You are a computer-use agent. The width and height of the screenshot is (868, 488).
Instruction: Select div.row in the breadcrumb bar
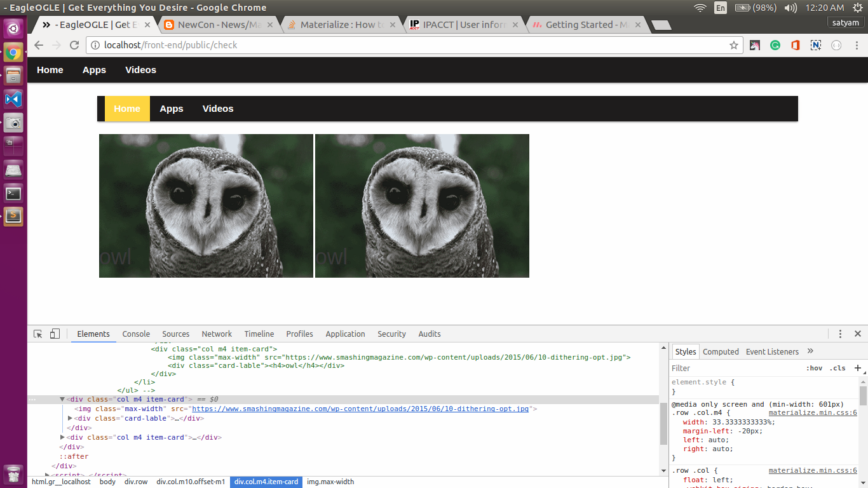[x=136, y=482]
